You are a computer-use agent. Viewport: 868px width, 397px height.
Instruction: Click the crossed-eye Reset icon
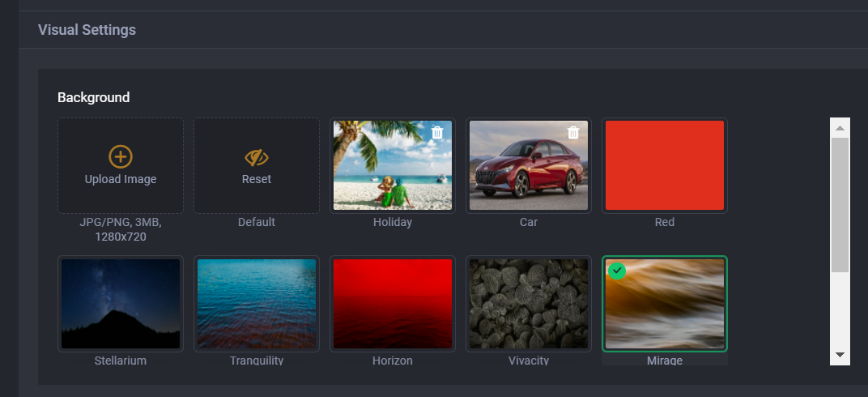click(x=256, y=157)
